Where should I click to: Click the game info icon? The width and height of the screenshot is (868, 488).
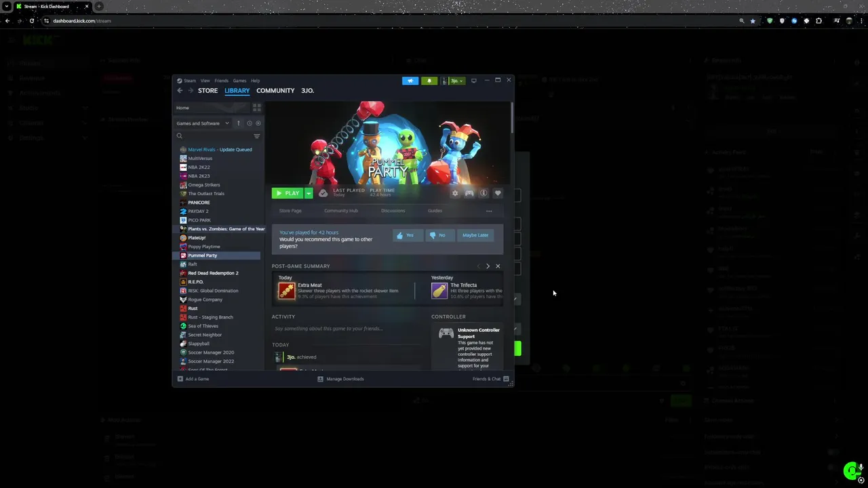[x=484, y=193]
